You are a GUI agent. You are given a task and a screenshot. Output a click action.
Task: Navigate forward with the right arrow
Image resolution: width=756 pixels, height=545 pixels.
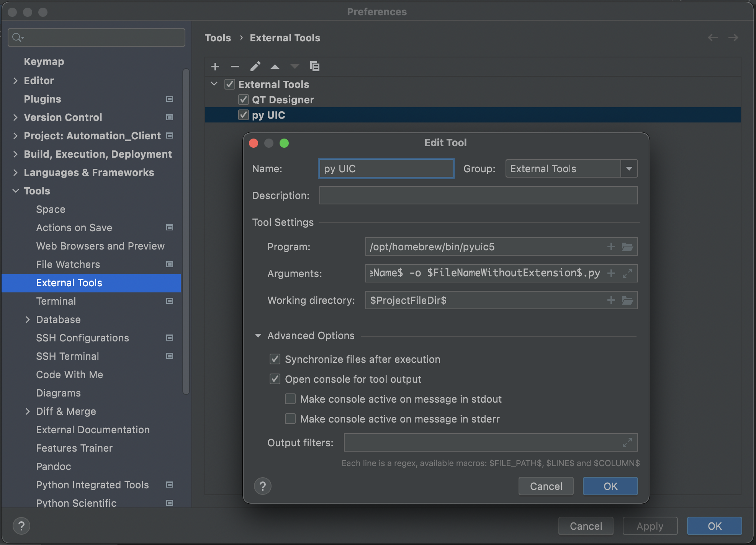tap(733, 38)
